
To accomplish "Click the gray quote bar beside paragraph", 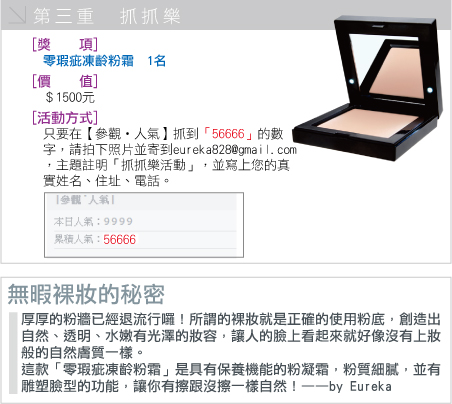I will (13, 353).
